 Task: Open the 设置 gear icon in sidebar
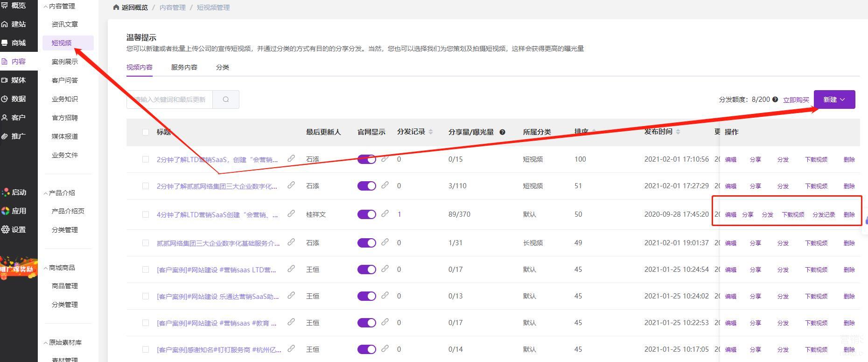[6, 229]
